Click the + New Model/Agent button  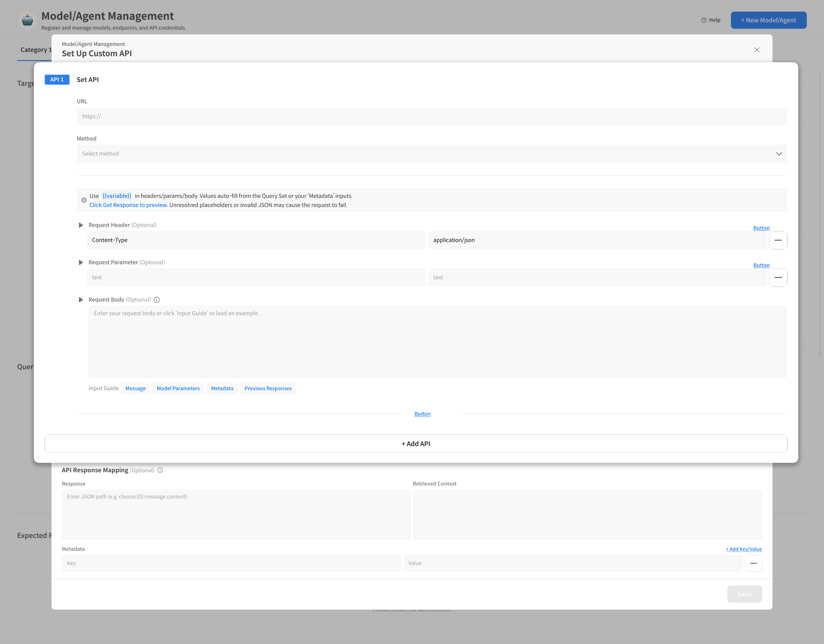(768, 20)
